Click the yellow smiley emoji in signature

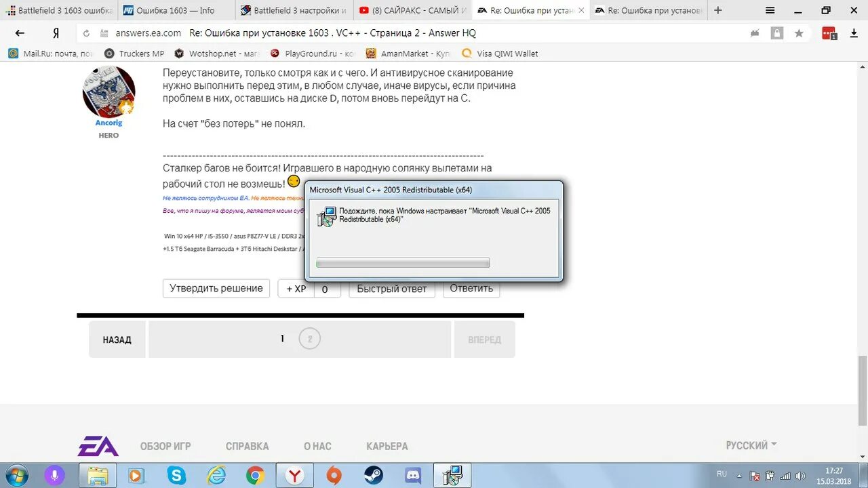pos(293,182)
